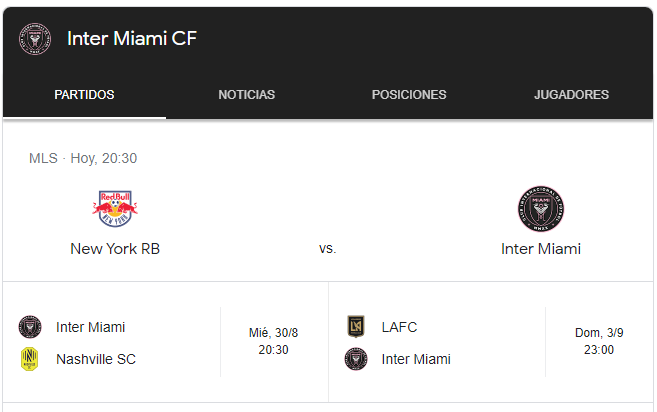657x412 pixels.
Task: Open the Mié, 30/8 20:30 match time
Action: [x=274, y=341]
